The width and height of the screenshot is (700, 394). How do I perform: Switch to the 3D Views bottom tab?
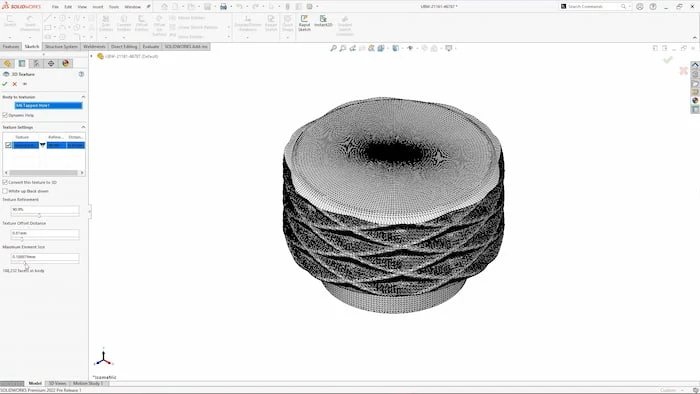click(58, 383)
